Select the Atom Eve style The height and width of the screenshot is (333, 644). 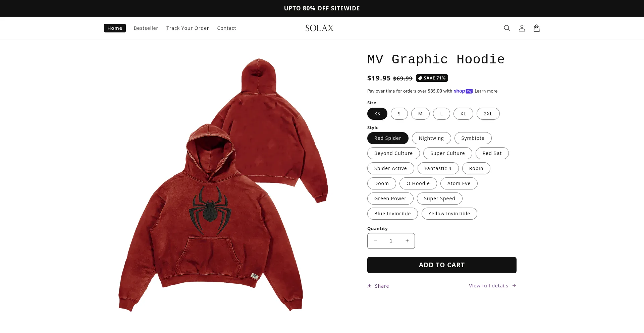point(459,183)
